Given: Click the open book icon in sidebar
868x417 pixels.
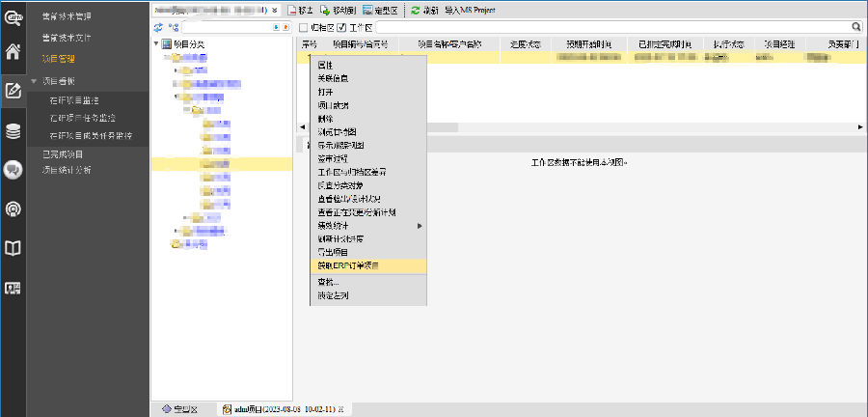Looking at the screenshot, I should point(13,248).
